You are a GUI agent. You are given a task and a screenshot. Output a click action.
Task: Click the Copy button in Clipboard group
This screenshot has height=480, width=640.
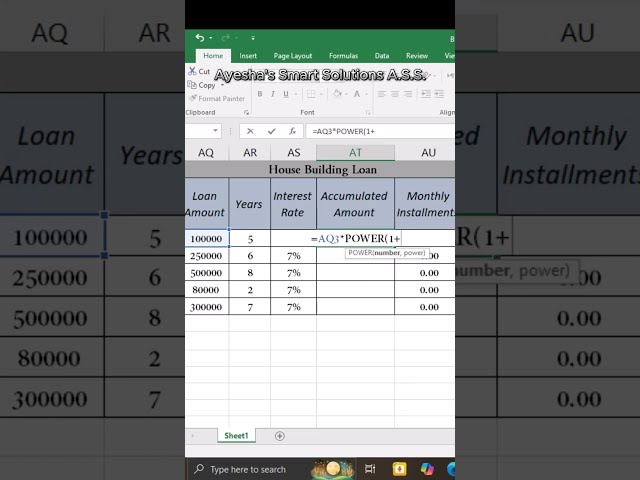[x=201, y=85]
